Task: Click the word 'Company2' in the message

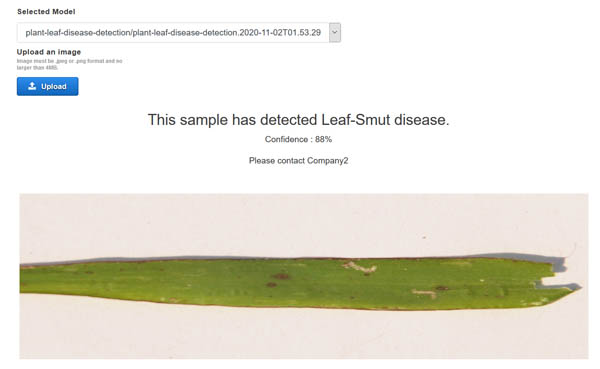Action: coord(328,161)
